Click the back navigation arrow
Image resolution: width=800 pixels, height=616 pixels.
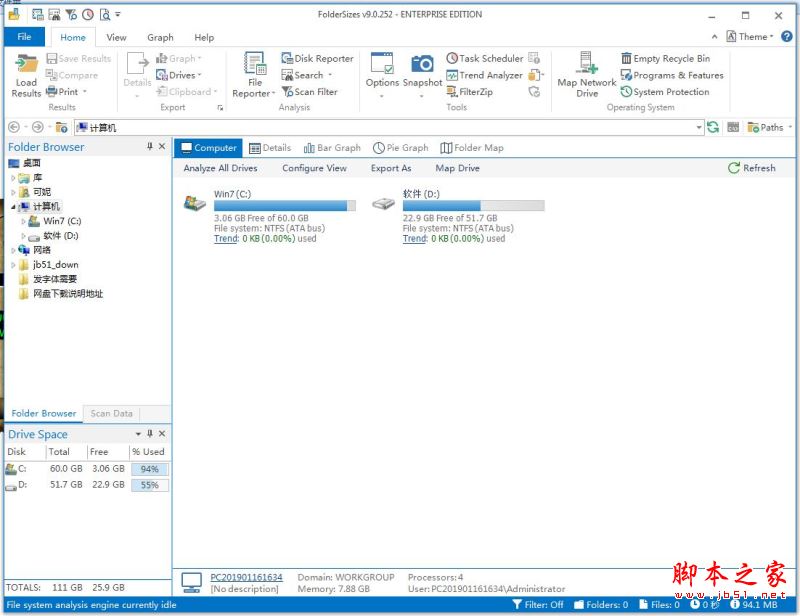click(14, 127)
